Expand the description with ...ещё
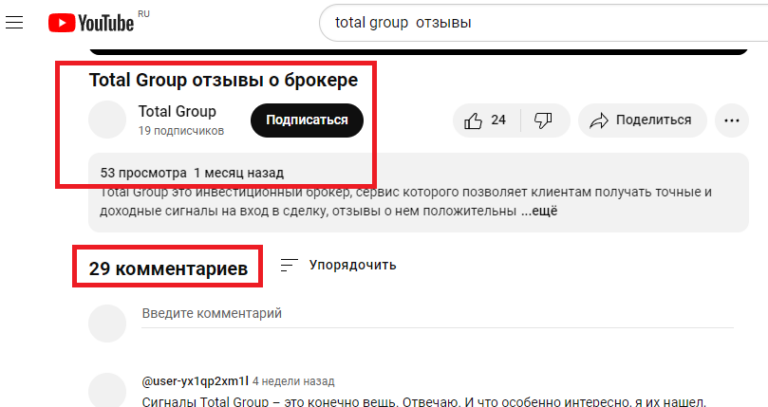The height and width of the screenshot is (407, 768). coord(538,211)
